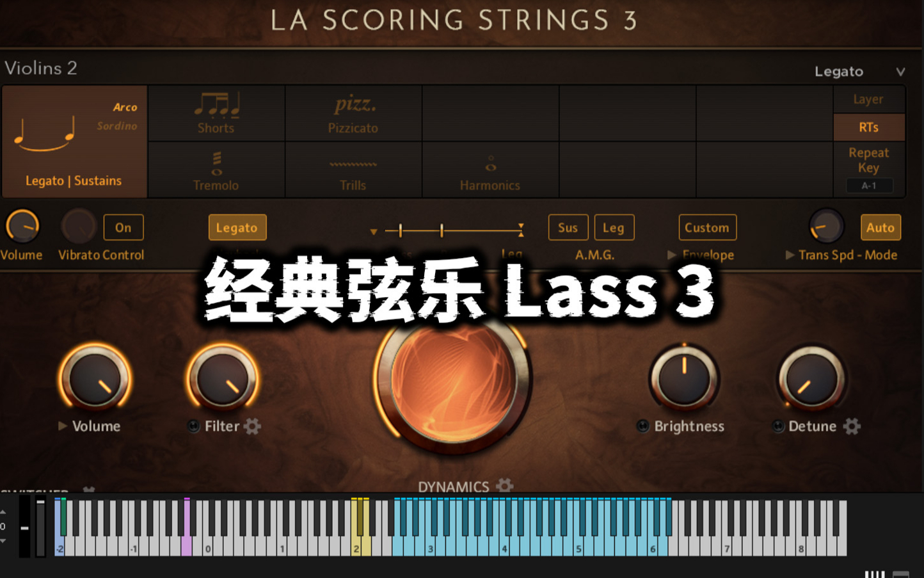924x578 pixels.
Task: Toggle Vibrato Control On button
Action: point(123,227)
